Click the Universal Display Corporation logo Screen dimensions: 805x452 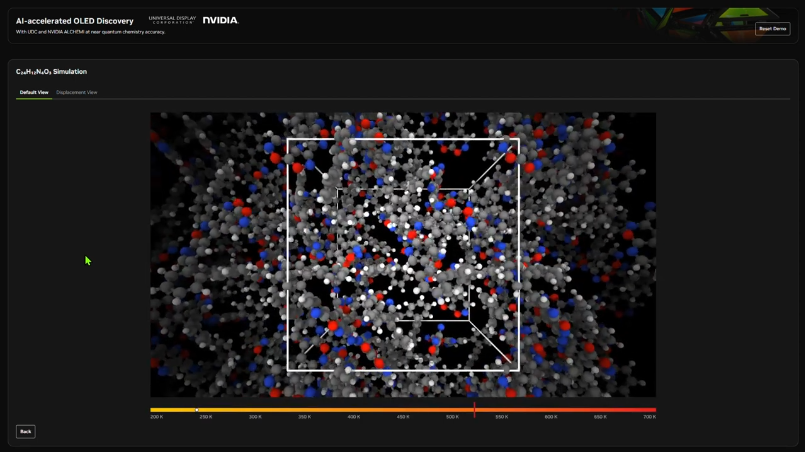pyautogui.click(x=172, y=20)
